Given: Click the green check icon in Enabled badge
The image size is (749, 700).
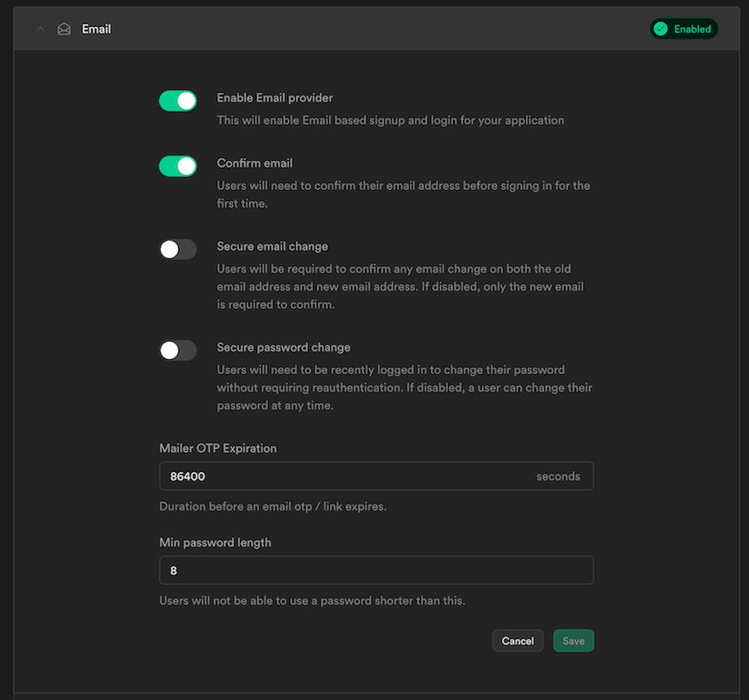Looking at the screenshot, I should click(x=661, y=28).
